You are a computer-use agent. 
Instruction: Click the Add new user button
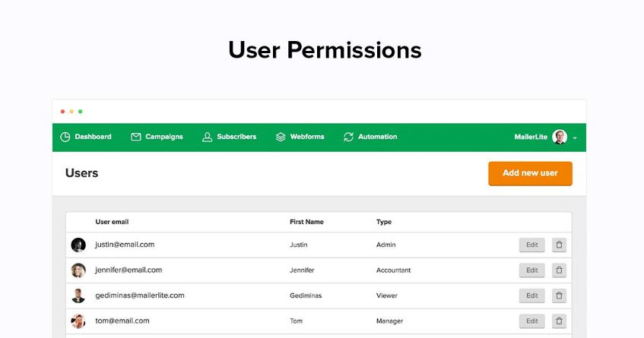coord(530,173)
